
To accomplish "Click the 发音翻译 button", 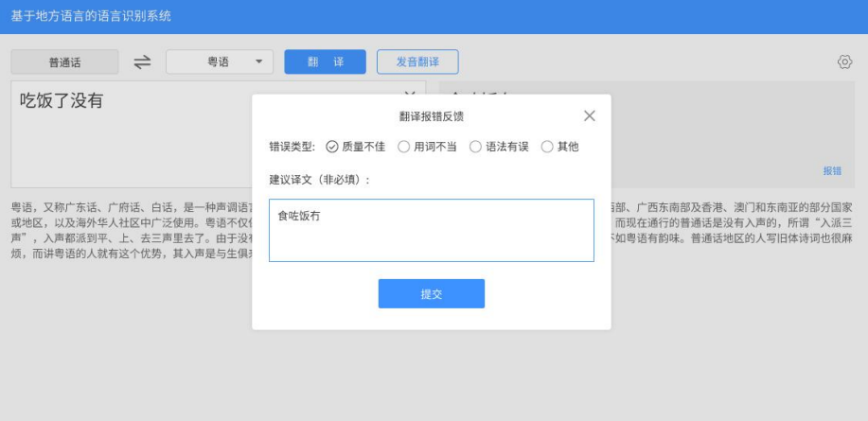I will click(418, 61).
